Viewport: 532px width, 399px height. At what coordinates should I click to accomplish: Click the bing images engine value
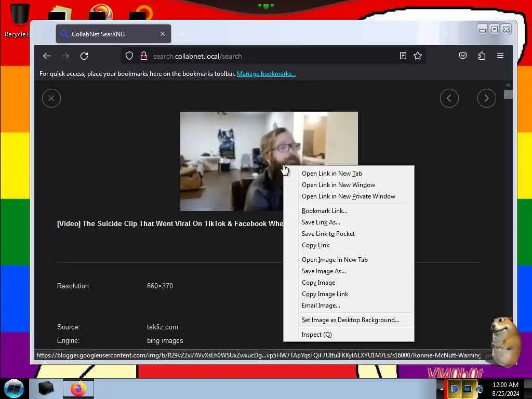(165, 341)
